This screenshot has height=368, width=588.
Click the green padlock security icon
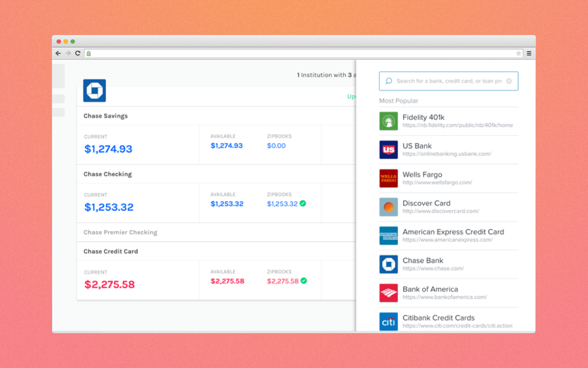point(89,53)
